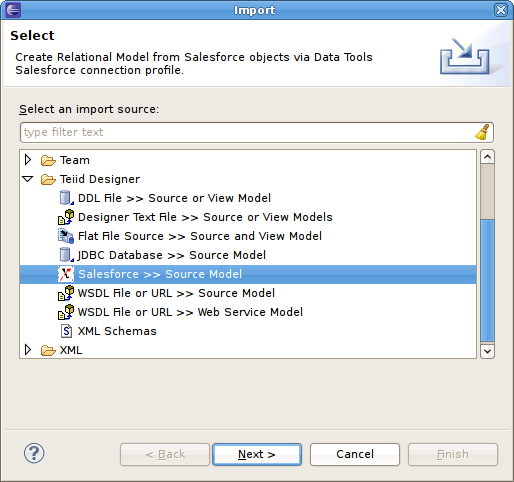The height and width of the screenshot is (482, 514).
Task: Click the Eclipse icon in title bar
Action: [x=13, y=10]
